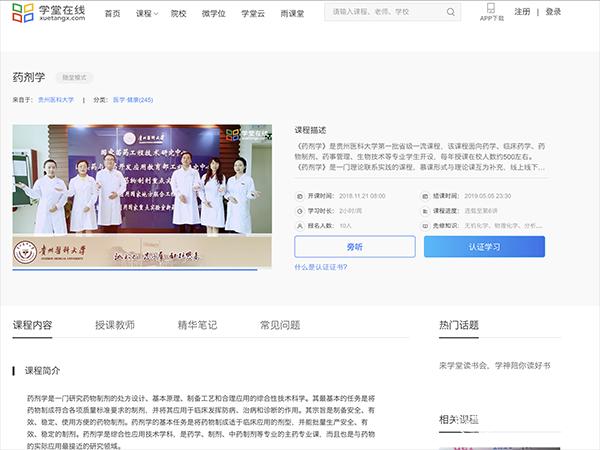Open the 首页 navigation item

click(112, 13)
